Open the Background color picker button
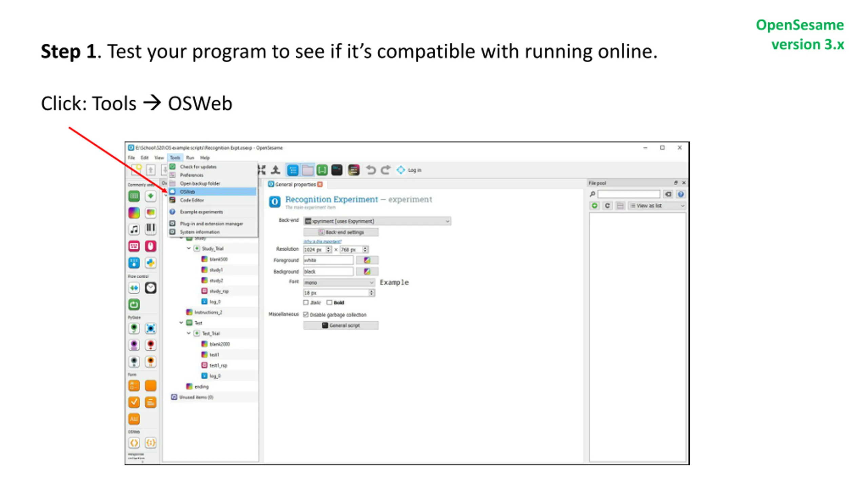The height and width of the screenshot is (488, 868). [x=367, y=271]
